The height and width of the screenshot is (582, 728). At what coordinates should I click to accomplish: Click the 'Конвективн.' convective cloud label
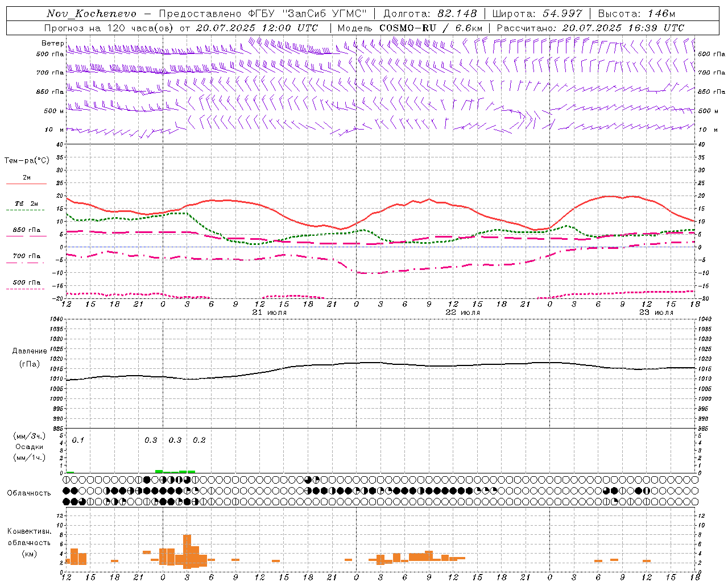click(30, 531)
